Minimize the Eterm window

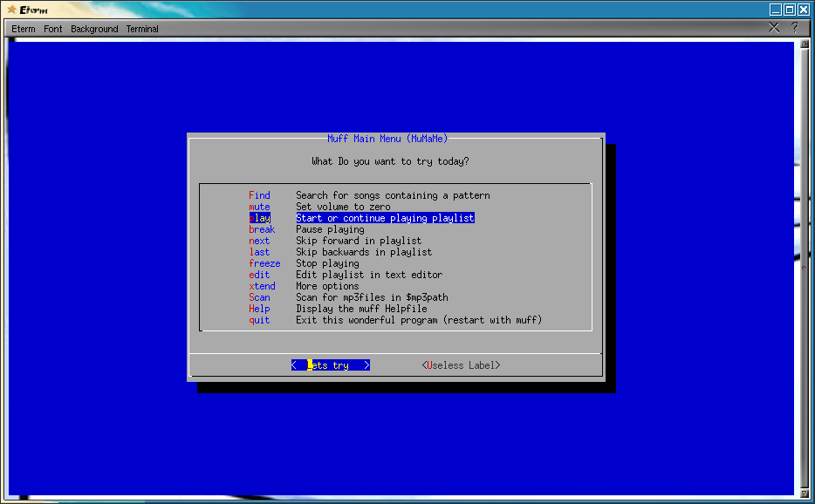tap(776, 10)
